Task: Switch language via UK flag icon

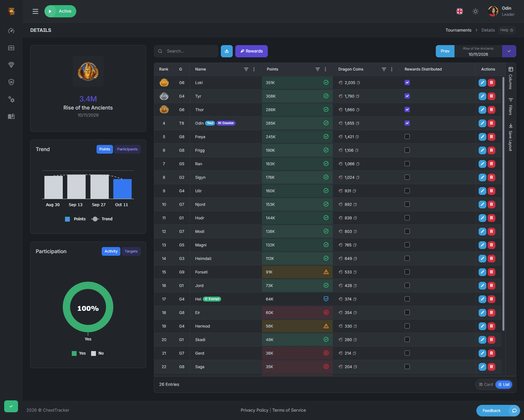Action: tap(460, 11)
